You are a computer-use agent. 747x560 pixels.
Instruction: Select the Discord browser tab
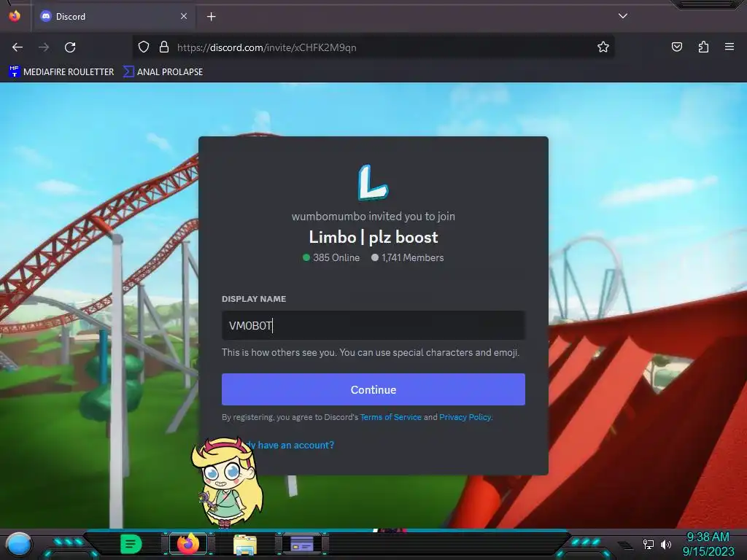click(x=113, y=16)
